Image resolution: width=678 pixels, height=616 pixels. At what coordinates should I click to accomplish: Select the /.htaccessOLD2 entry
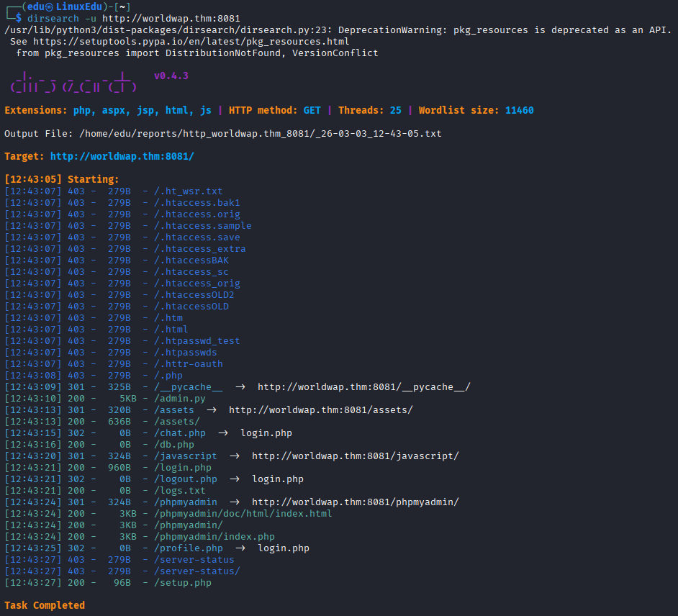[x=194, y=295]
